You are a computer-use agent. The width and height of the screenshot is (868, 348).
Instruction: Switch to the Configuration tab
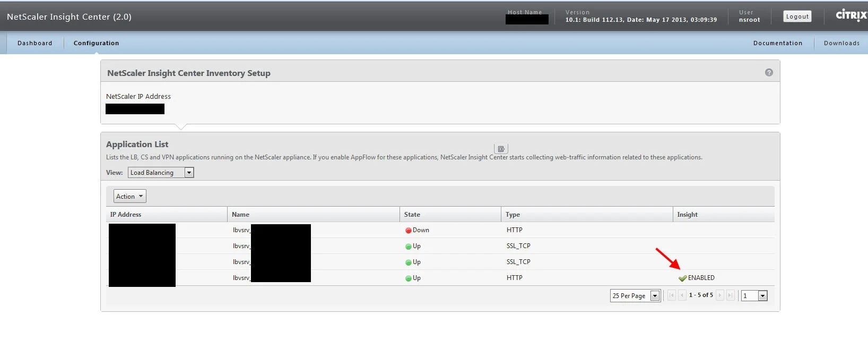click(x=96, y=43)
